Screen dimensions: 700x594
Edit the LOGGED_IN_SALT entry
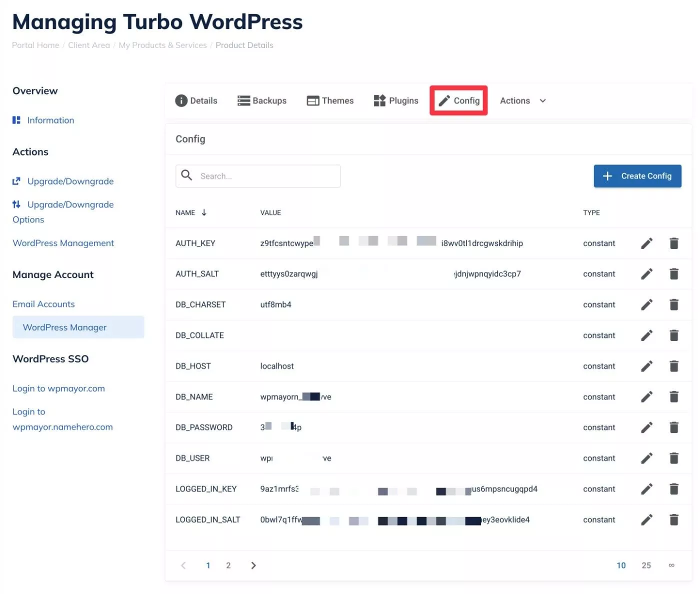pos(646,520)
